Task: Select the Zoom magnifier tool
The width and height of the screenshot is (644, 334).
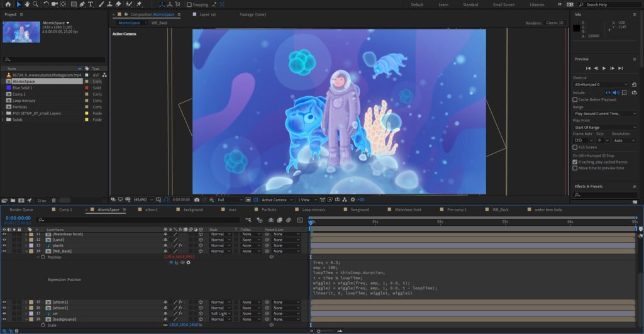Action: (36, 4)
